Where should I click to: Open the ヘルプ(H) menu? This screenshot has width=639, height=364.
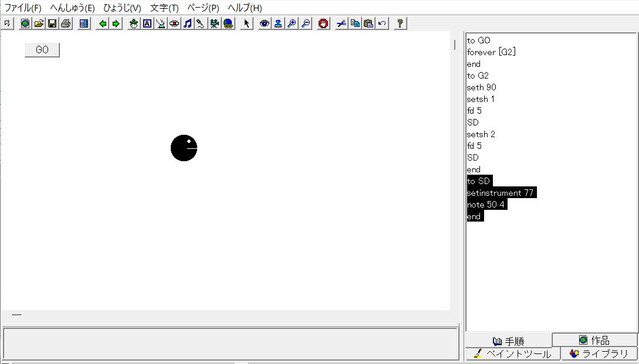[x=245, y=8]
